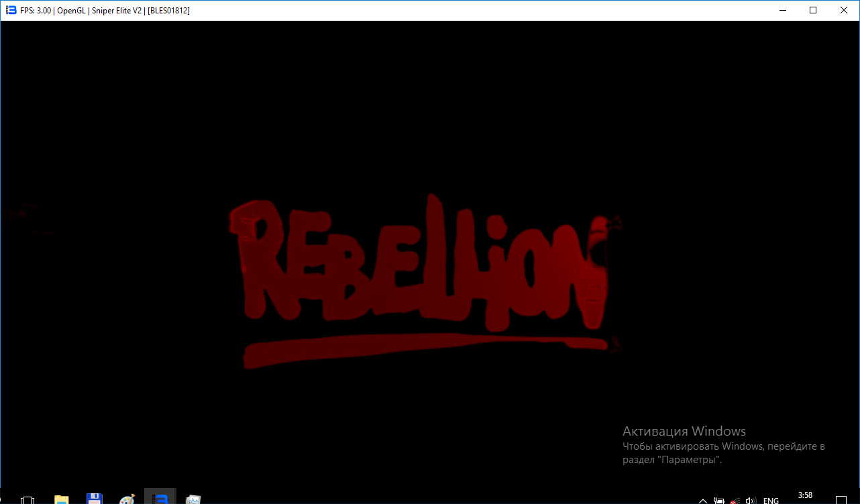860x504 pixels.
Task: Open the volume speaker control
Action: (751, 500)
